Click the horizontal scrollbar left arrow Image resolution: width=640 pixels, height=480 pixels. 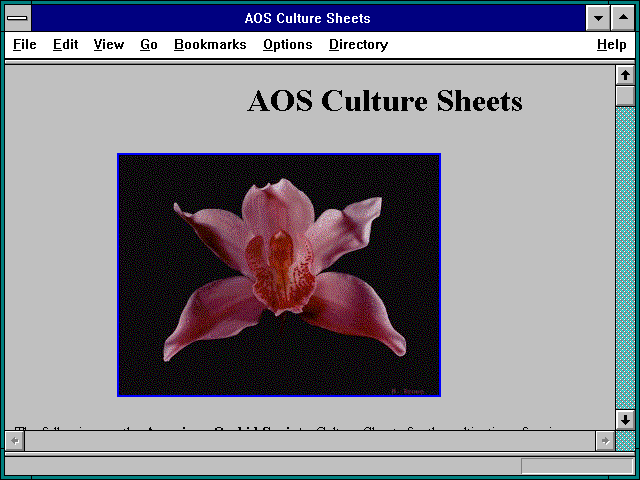tap(15, 441)
